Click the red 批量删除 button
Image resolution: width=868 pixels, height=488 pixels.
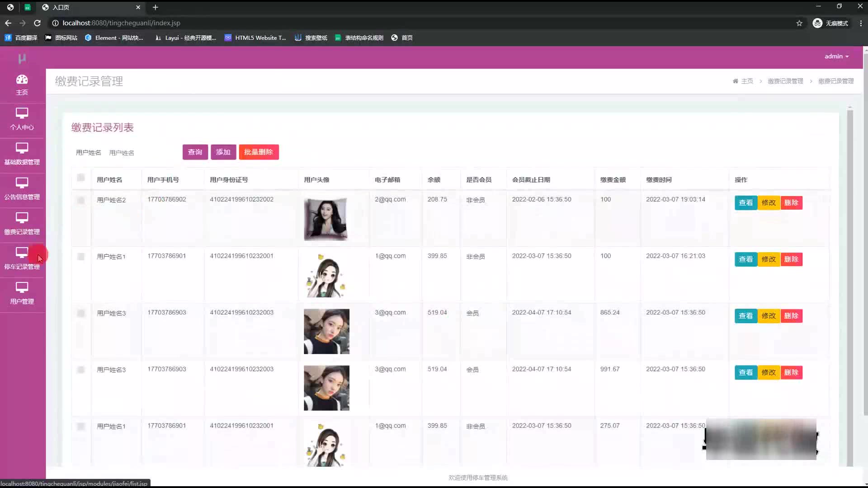[259, 152]
